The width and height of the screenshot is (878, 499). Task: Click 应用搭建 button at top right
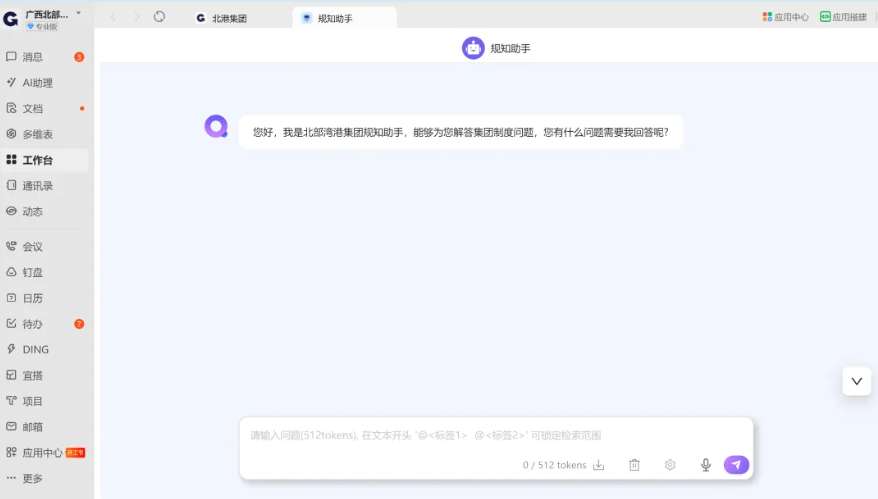[843, 17]
